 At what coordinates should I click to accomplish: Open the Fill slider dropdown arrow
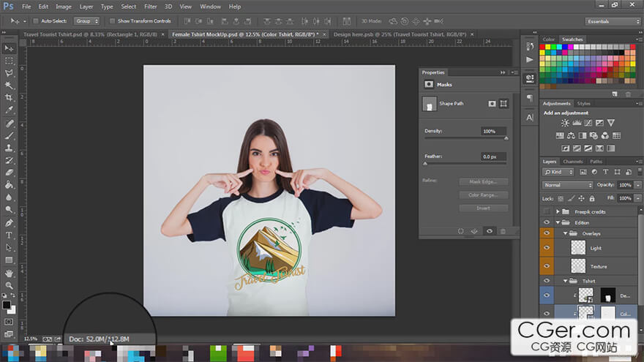click(x=638, y=198)
